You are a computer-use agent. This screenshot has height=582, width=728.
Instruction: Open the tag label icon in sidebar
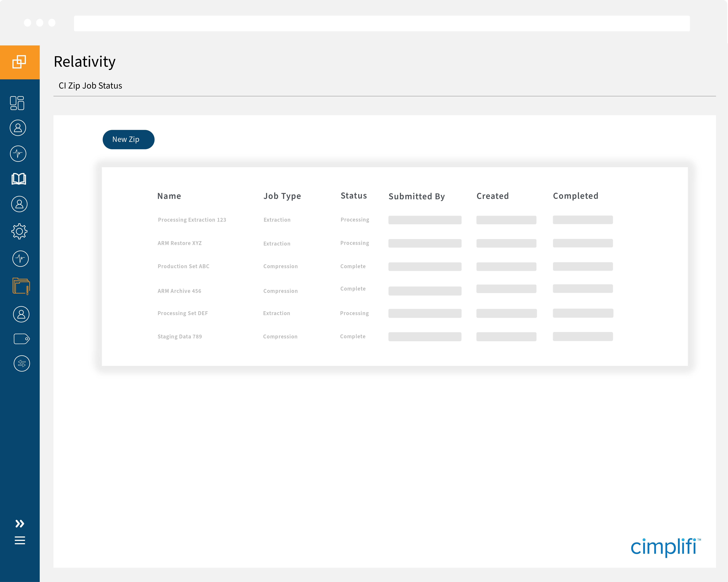pos(22,339)
